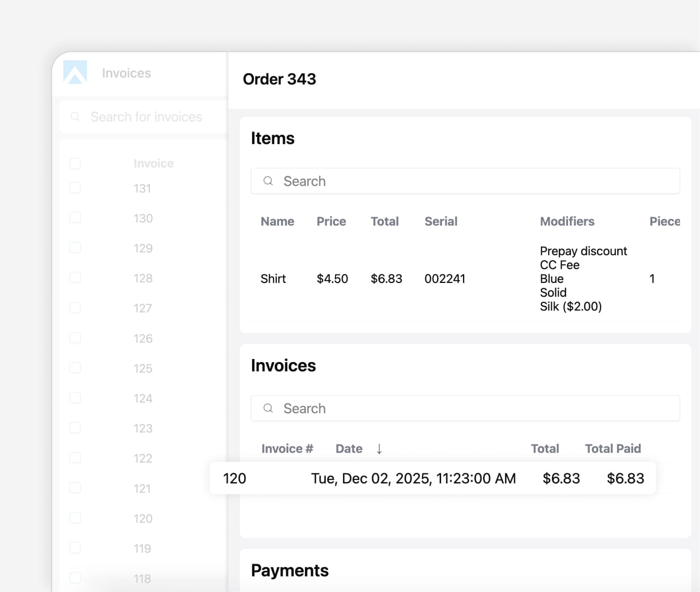This screenshot has height=592, width=700.
Task: Check the box next to invoice 125
Action: tap(75, 367)
